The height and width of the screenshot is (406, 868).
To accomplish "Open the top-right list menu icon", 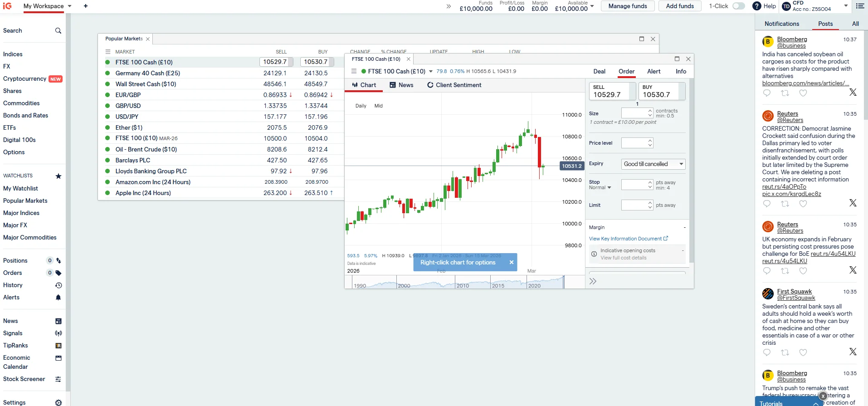I will coord(860,6).
